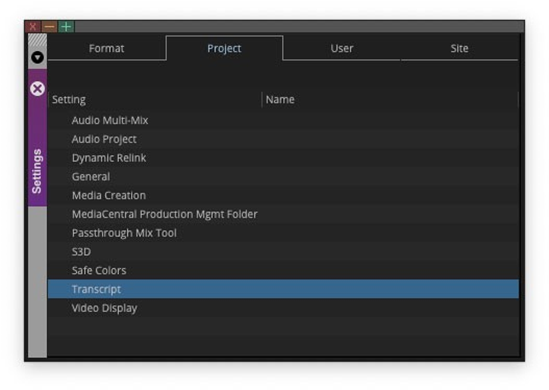
Task: Switch to the User tab
Action: click(x=342, y=48)
